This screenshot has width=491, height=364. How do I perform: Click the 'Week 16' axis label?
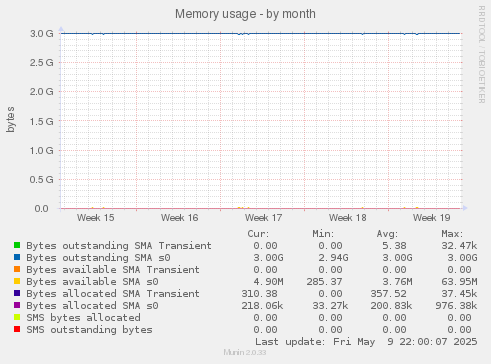(x=180, y=218)
